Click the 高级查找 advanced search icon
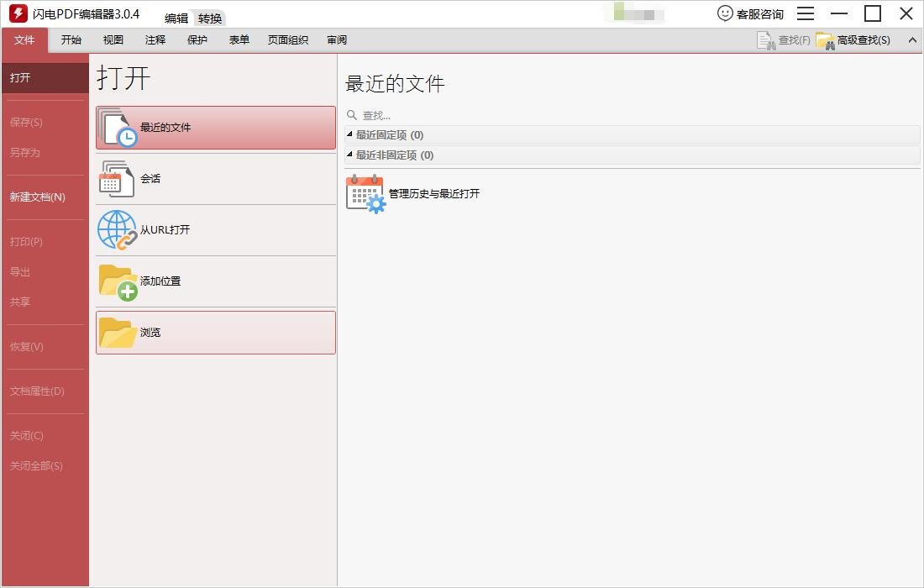This screenshot has height=588, width=924. (x=822, y=39)
